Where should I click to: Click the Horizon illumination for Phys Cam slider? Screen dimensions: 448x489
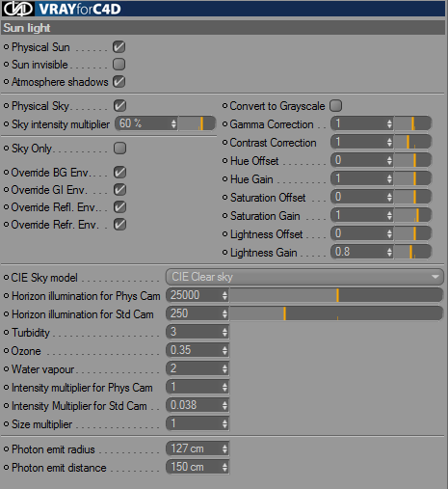click(336, 295)
